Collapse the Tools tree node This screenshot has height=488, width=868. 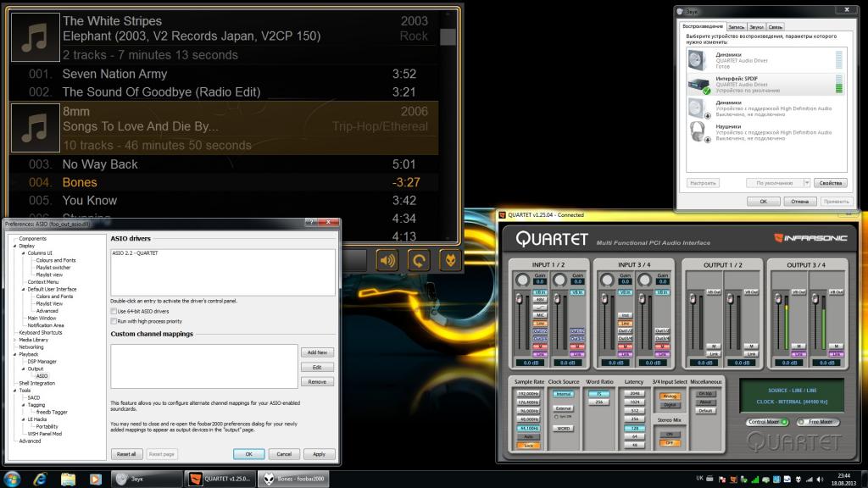[x=14, y=390]
